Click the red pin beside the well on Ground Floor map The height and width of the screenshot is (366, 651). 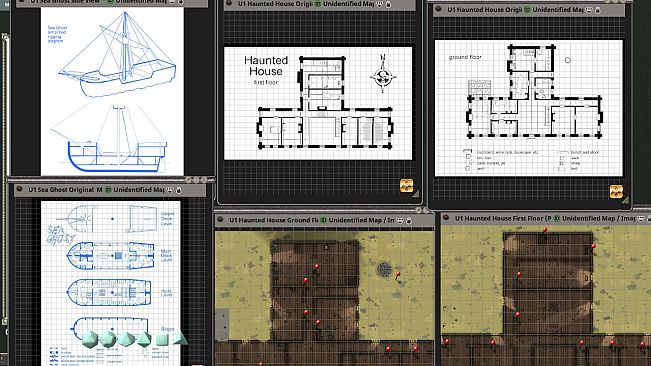click(x=398, y=274)
